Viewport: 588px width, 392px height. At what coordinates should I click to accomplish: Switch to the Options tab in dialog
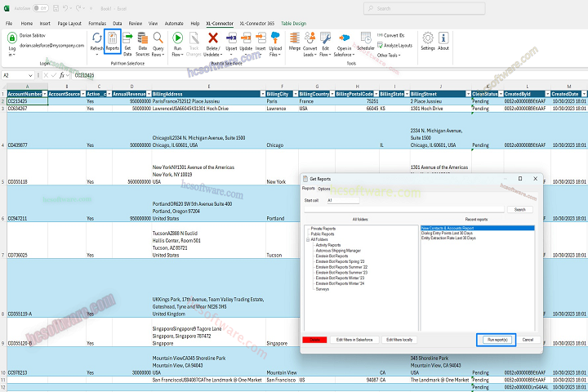click(324, 189)
